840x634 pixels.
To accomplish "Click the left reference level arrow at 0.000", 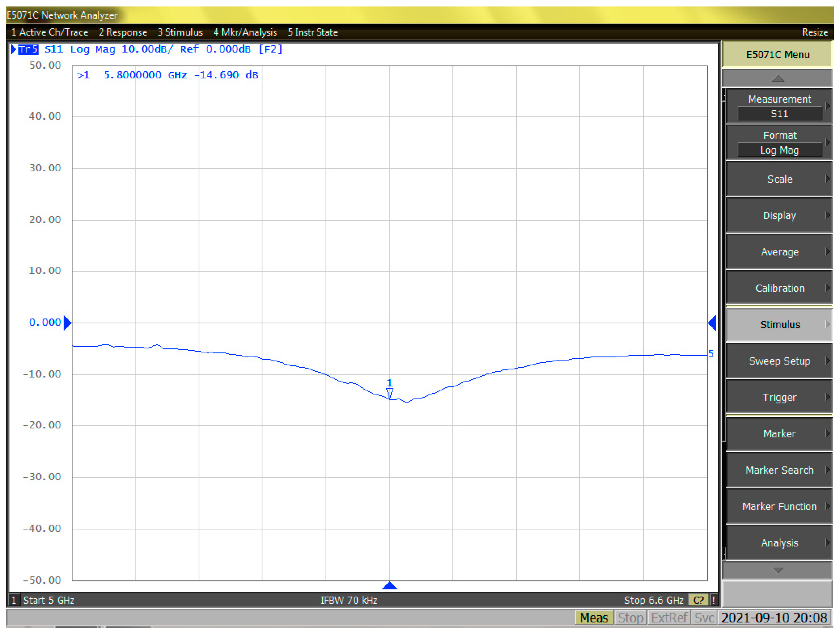I will pos(67,323).
